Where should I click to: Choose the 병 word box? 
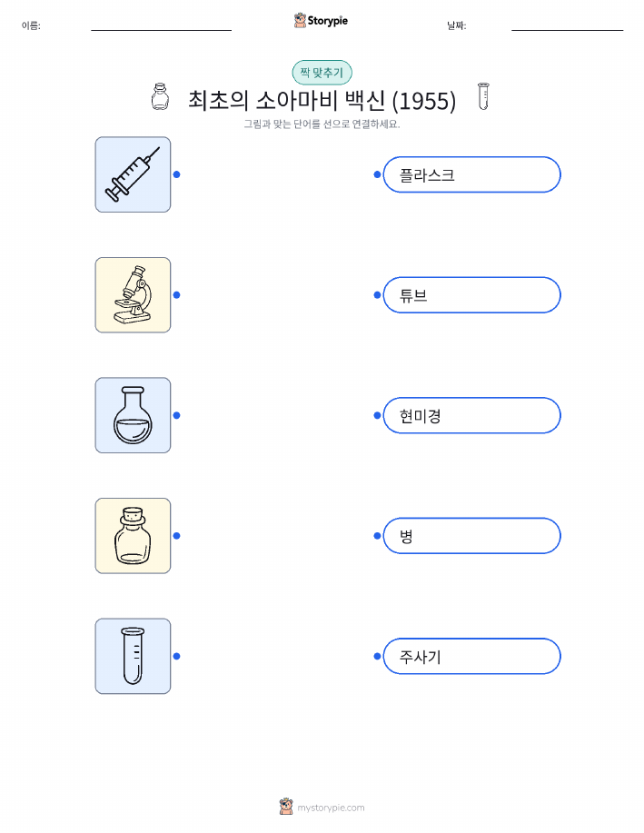[x=471, y=536]
